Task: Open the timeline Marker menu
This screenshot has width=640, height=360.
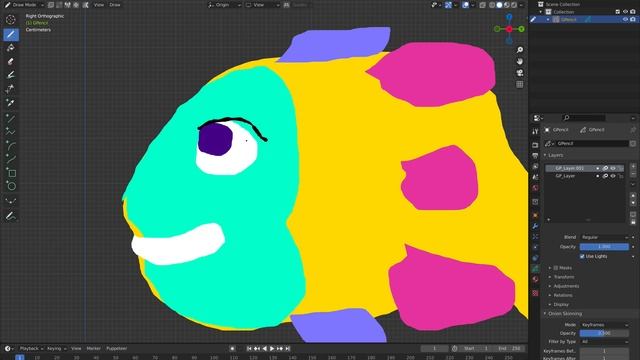Action: tap(93, 349)
